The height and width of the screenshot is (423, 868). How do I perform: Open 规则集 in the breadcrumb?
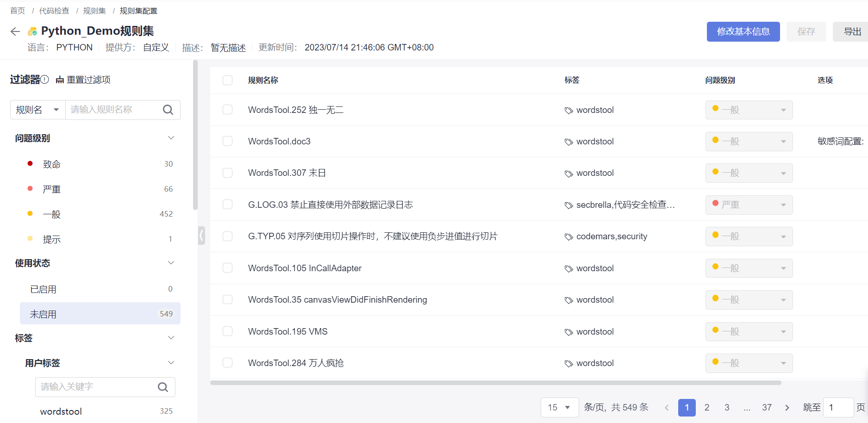coord(94,11)
